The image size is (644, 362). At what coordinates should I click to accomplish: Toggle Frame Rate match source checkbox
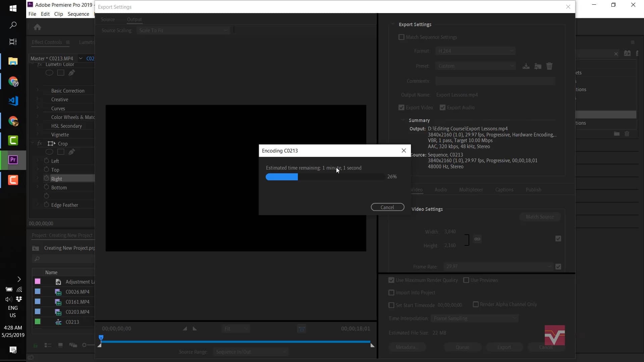[x=558, y=266]
